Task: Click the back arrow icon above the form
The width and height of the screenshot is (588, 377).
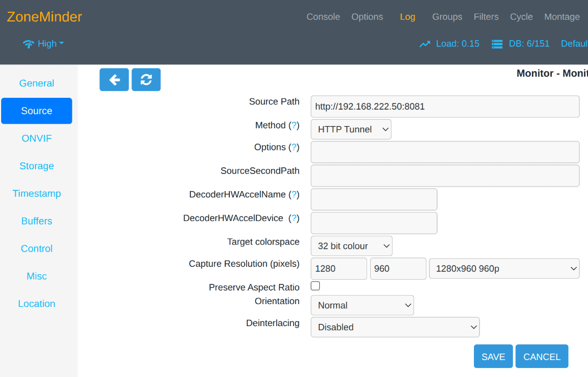Action: (114, 80)
